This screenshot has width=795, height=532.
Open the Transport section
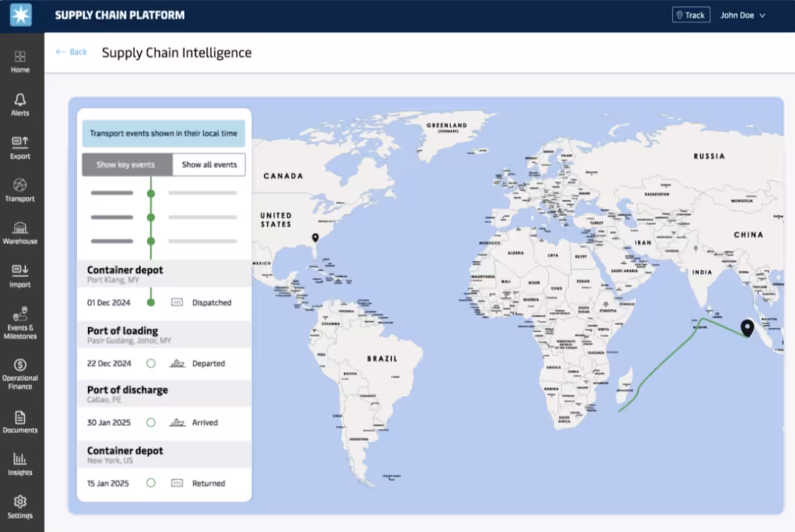click(x=21, y=190)
